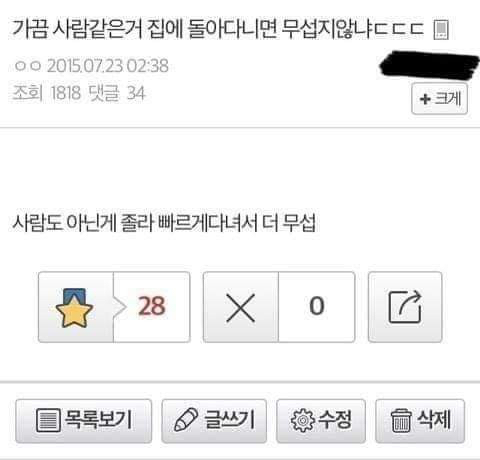Click the star recommend icon
The width and height of the screenshot is (480, 460).
74,308
